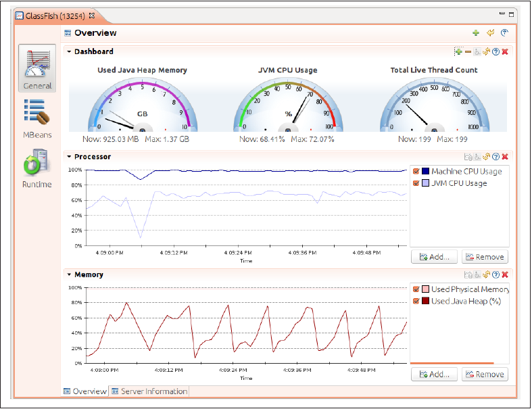The width and height of the screenshot is (532, 409).
Task: Collapse the Processor section
Action: 69,157
